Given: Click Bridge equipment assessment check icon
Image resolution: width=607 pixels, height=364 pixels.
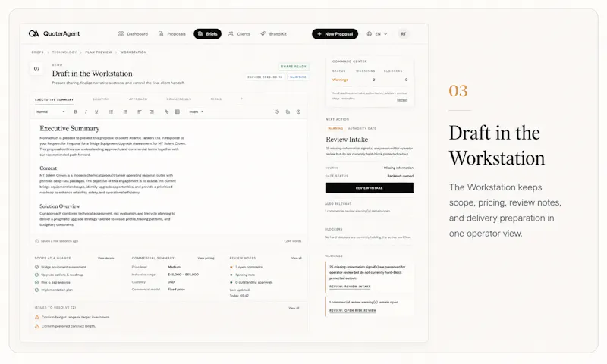Looking at the screenshot, I should coord(36,267).
